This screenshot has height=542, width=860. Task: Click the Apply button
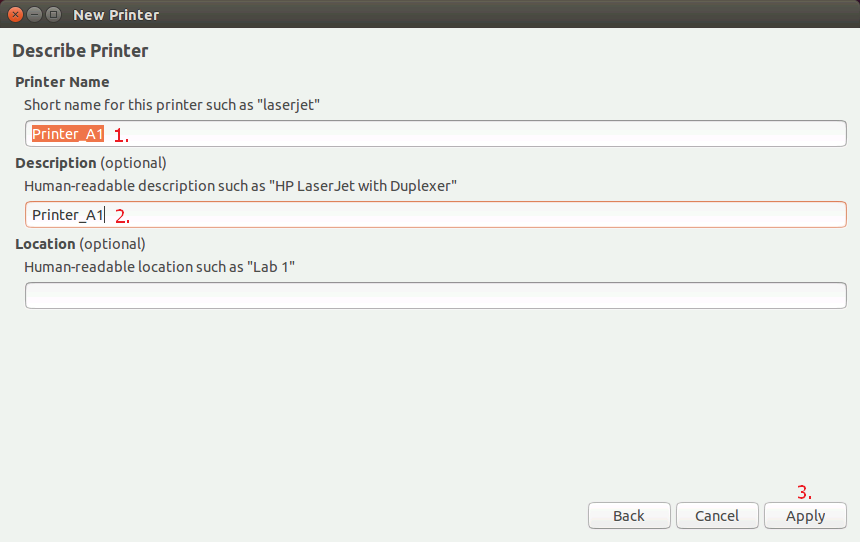click(805, 516)
